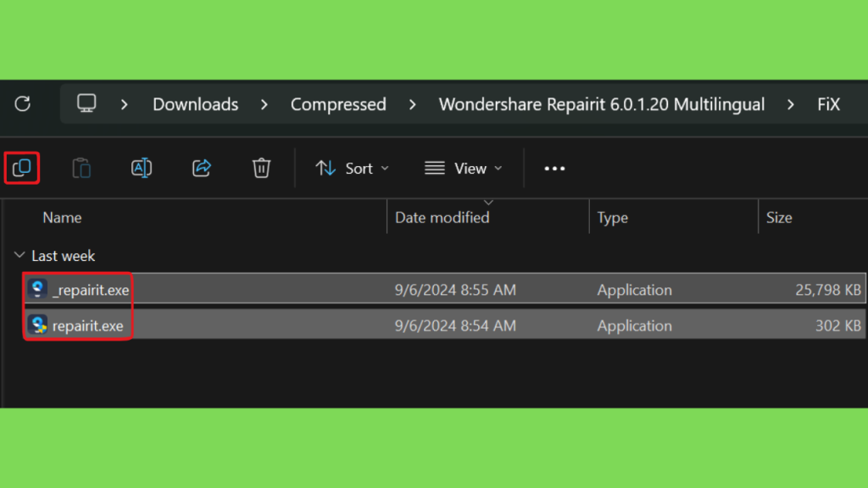Screen dimensions: 868x488
Task: Open the View dropdown
Action: click(x=464, y=169)
